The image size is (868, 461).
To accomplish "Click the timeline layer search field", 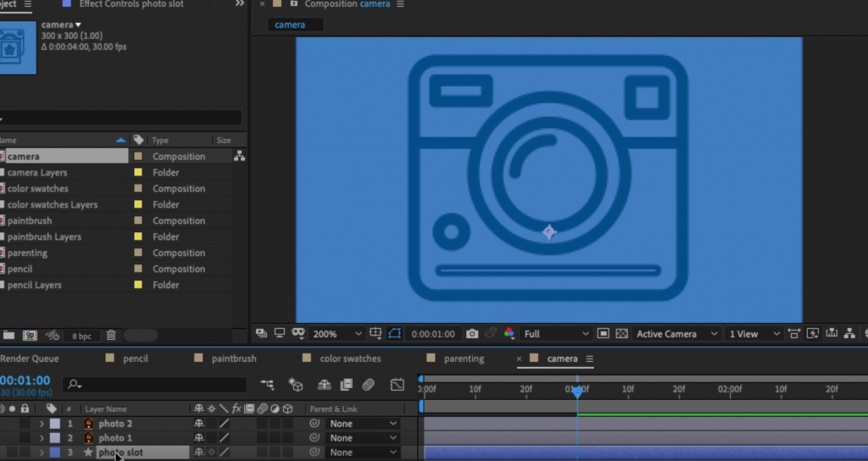I will point(155,384).
